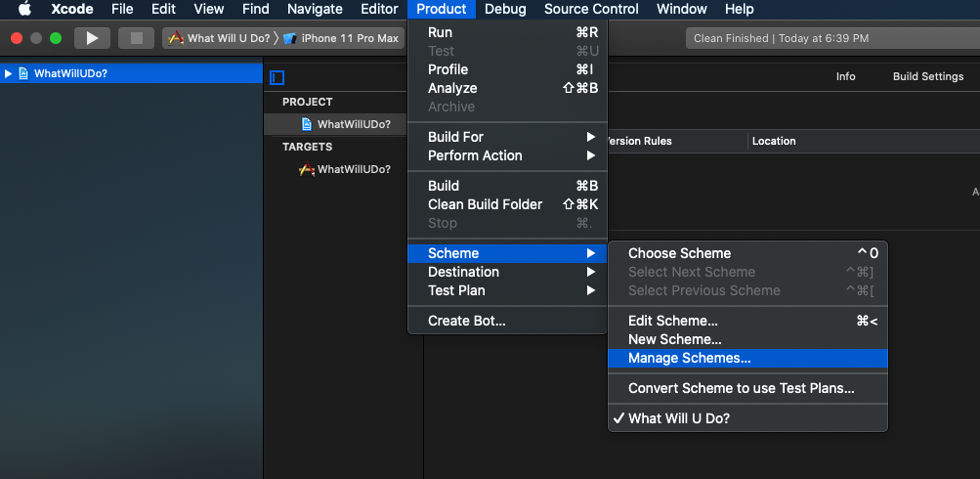Click the Run play button in toolbar
The image size is (980, 479).
(93, 38)
